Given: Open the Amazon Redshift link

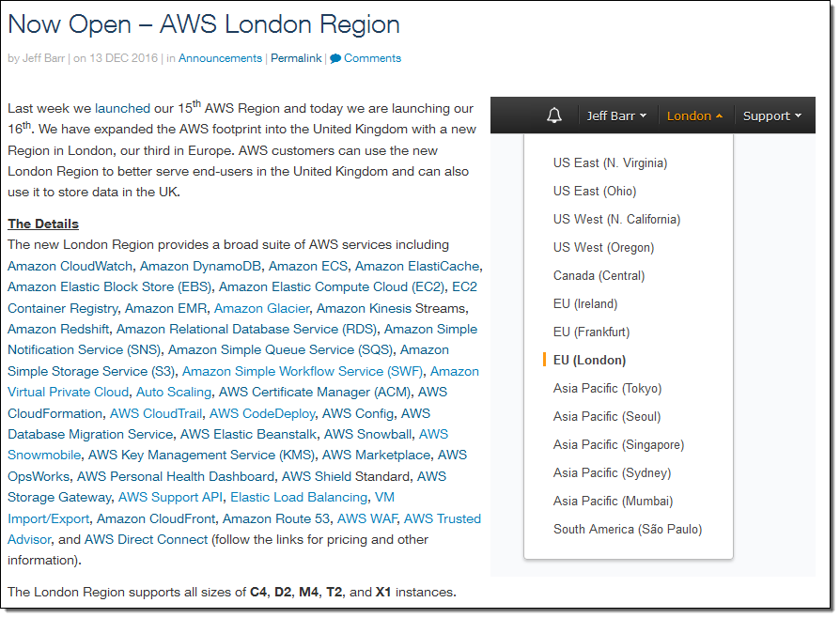Looking at the screenshot, I should click(58, 329).
